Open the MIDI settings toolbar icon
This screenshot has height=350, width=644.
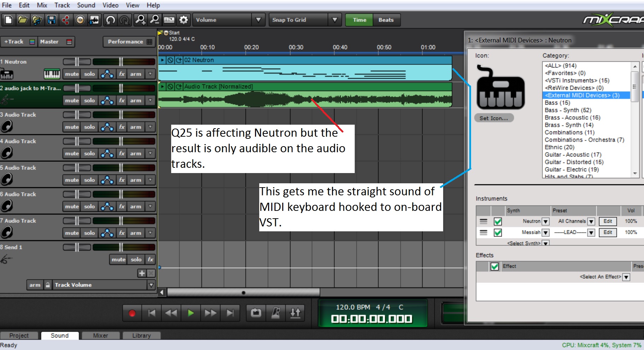tap(169, 20)
